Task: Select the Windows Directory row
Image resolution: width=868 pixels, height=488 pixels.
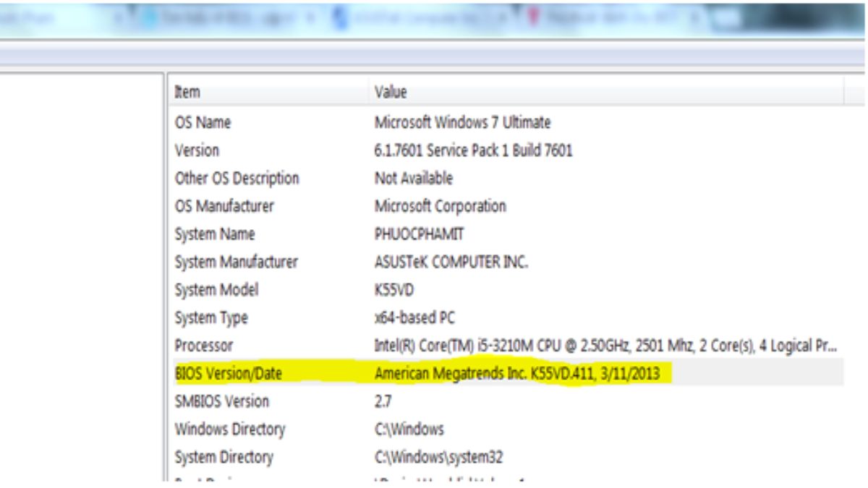Action: [x=230, y=429]
